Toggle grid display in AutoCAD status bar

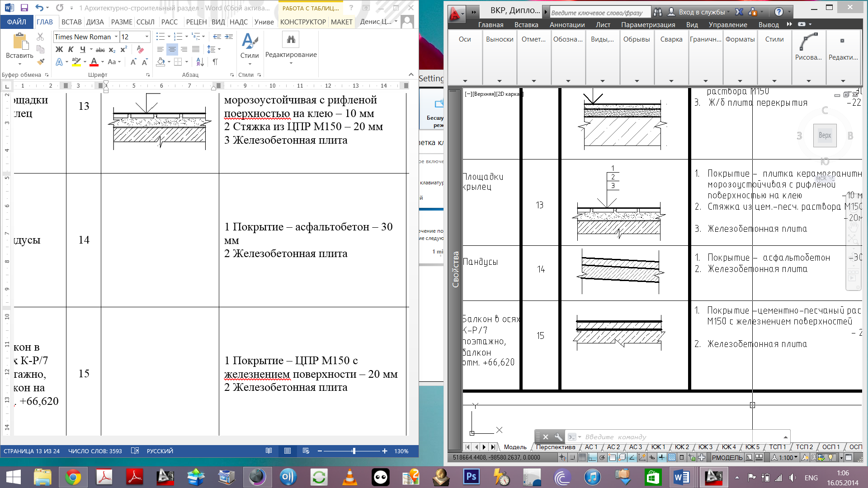[582, 458]
